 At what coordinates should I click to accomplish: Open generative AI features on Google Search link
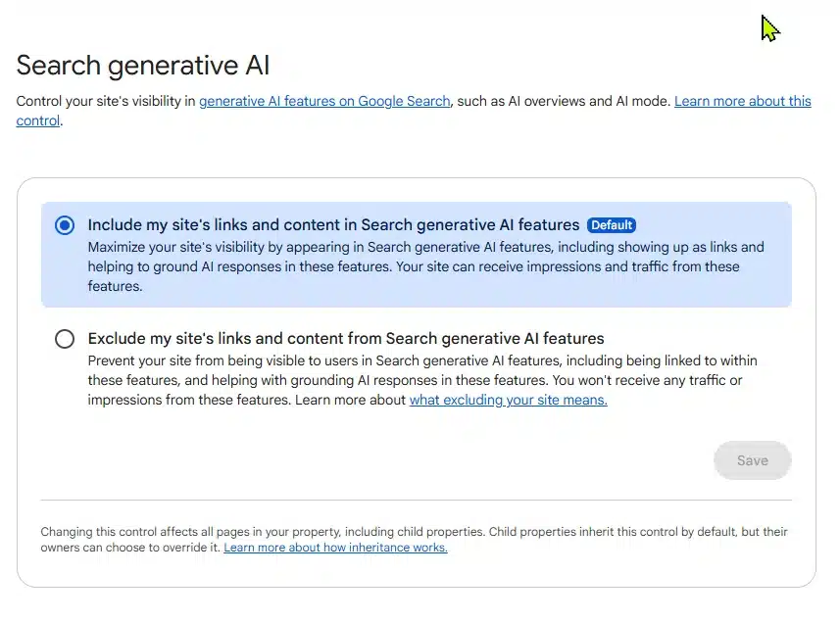click(324, 101)
